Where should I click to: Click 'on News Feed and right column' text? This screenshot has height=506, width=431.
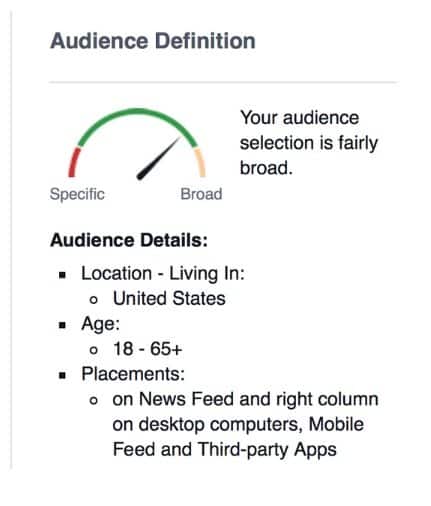point(245,399)
